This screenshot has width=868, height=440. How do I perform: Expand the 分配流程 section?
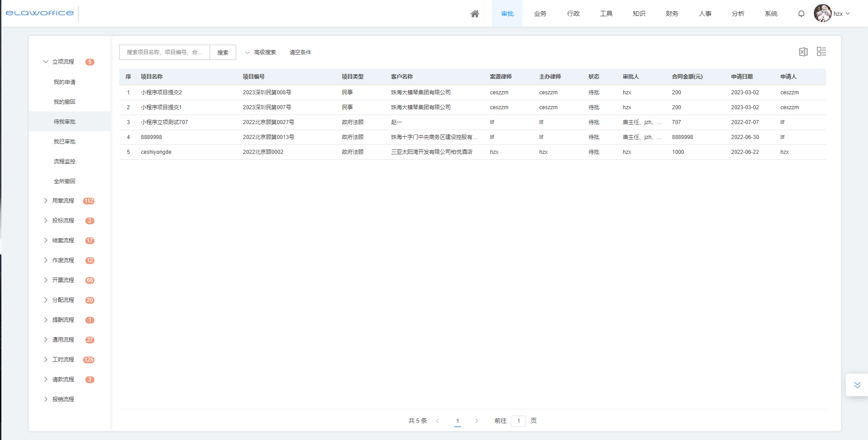46,300
